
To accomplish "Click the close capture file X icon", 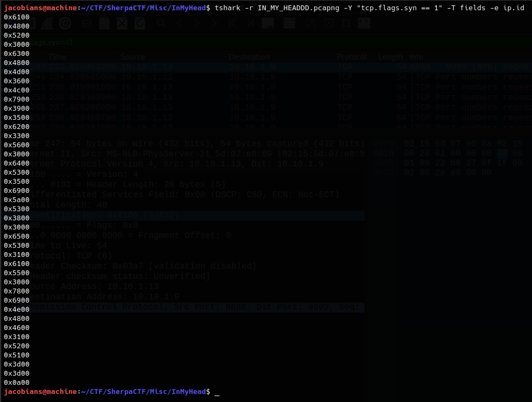I will tap(122, 23).
